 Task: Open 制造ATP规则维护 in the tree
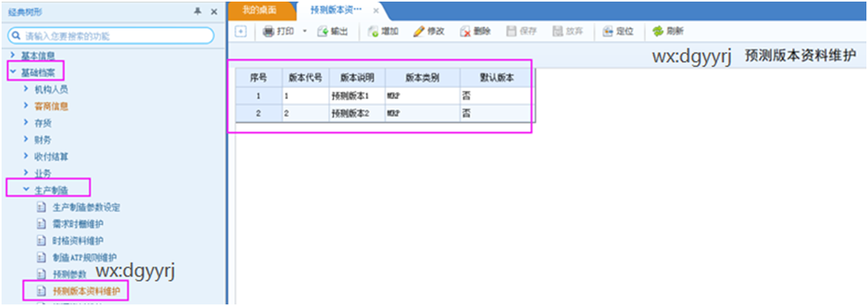(85, 258)
